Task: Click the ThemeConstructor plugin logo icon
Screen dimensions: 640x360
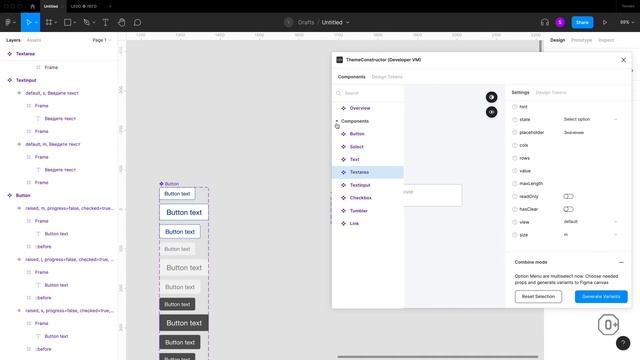Action: 339,60
